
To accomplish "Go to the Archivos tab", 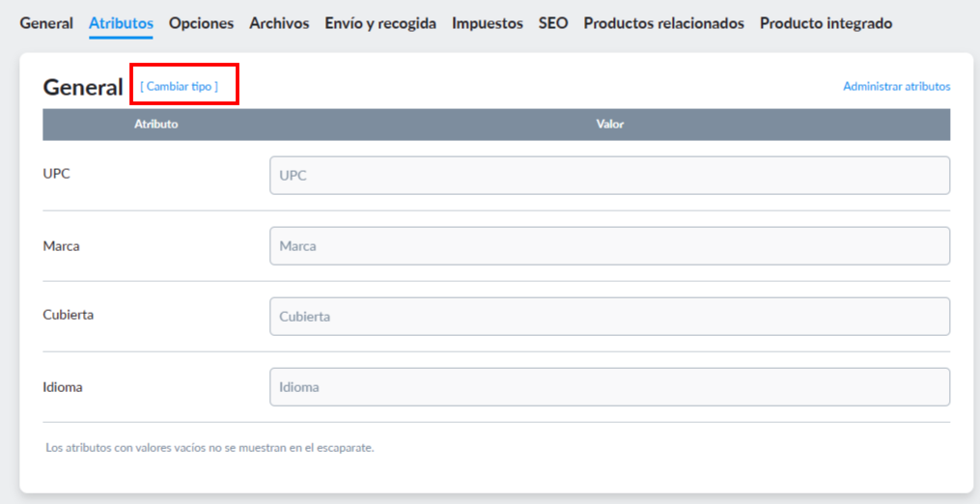I will point(279,24).
